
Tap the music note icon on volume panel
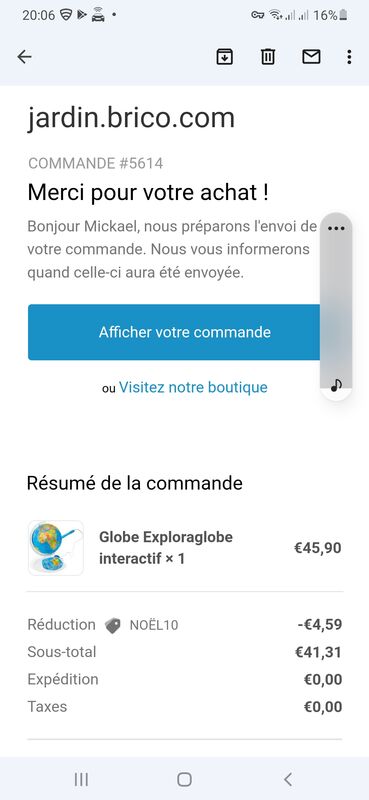point(336,385)
